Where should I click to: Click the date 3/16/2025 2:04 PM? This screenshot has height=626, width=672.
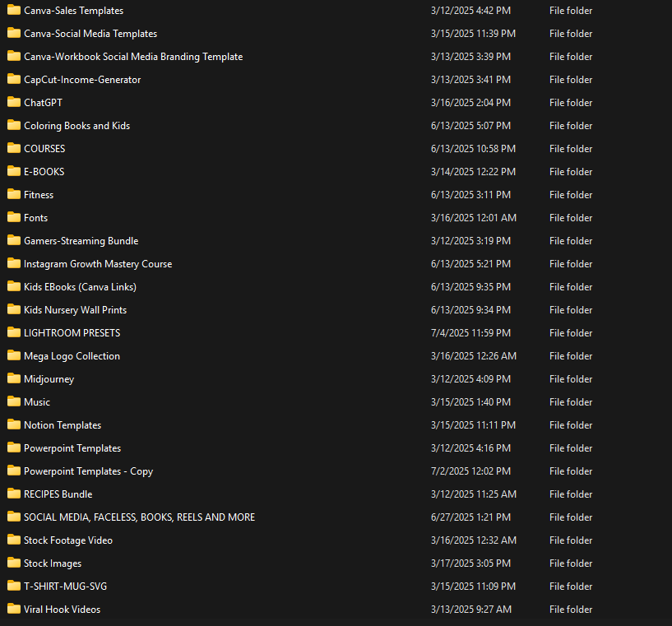[470, 103]
